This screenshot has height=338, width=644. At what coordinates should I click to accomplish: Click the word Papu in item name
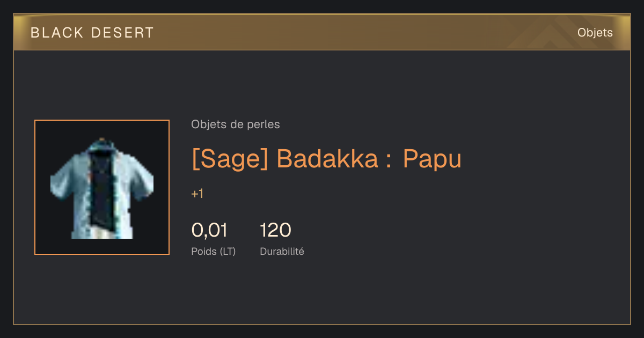click(432, 158)
